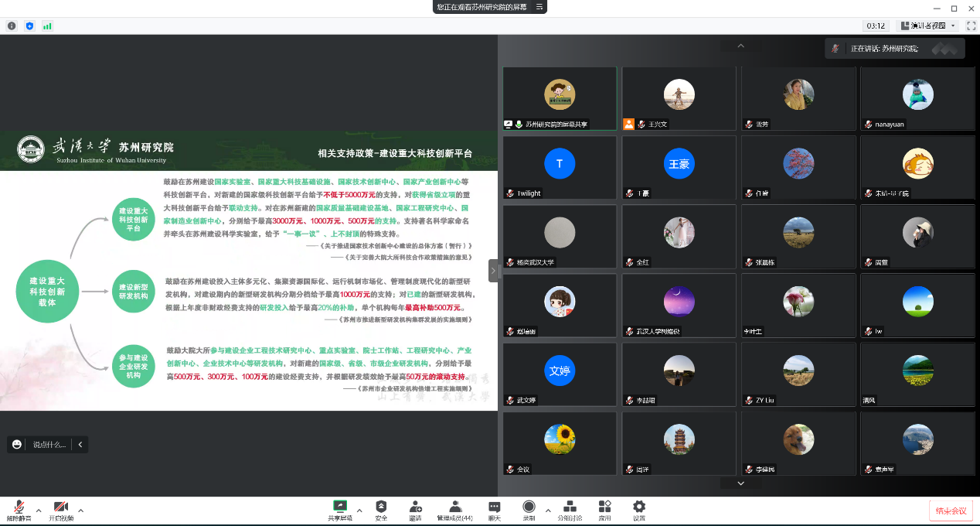Click the End Meeting (结束会议) button
The image size is (980, 526).
pos(951,511)
